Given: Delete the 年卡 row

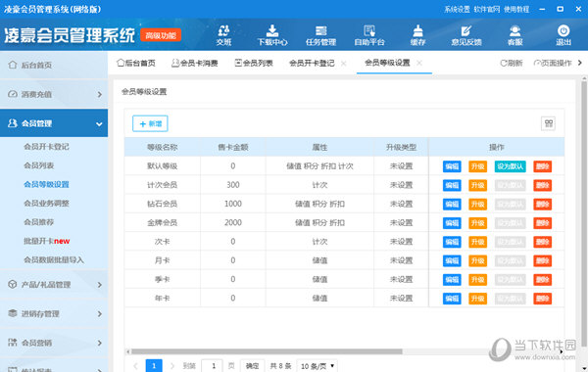Looking at the screenshot, I should (x=542, y=299).
